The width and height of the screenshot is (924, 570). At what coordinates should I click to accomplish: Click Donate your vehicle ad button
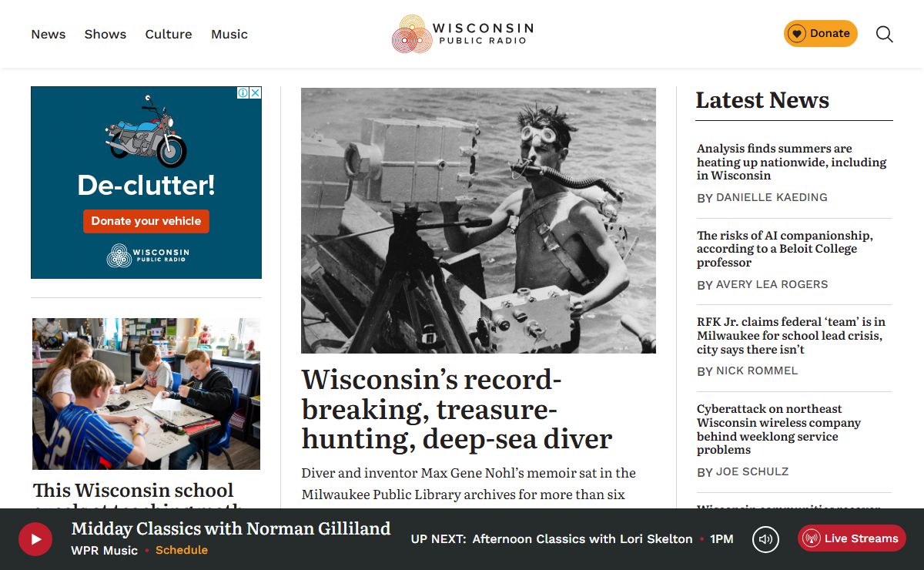tap(146, 221)
